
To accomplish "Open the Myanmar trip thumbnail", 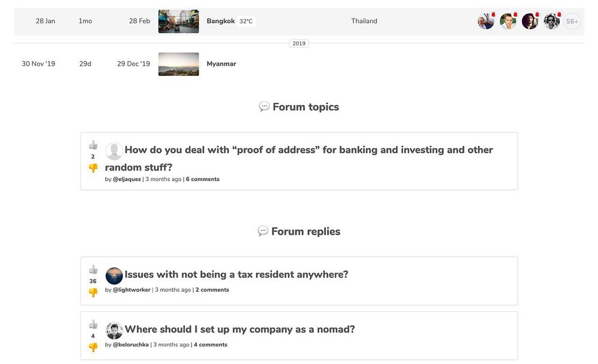I will [x=178, y=64].
